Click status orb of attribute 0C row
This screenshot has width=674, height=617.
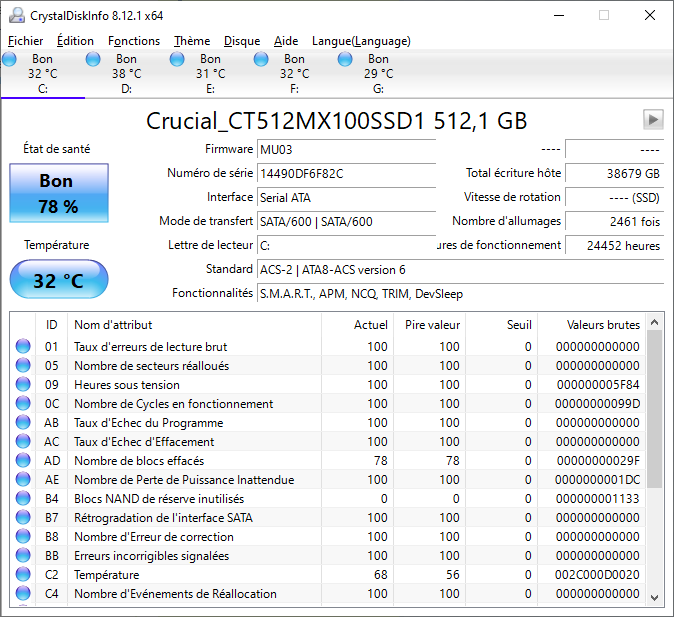[23, 403]
